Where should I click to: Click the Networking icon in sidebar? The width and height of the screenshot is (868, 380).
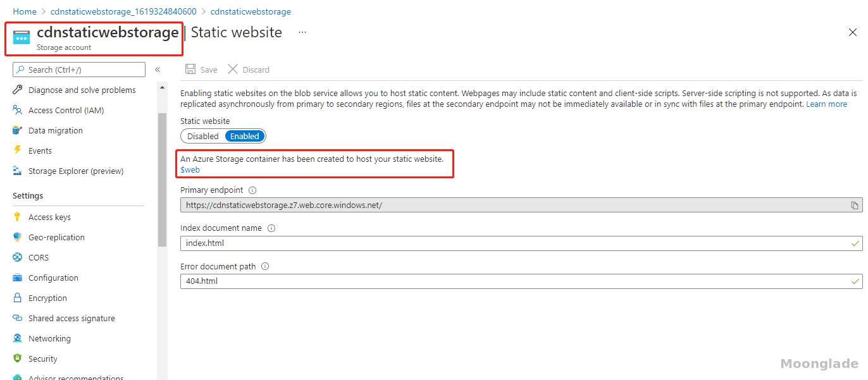(18, 338)
